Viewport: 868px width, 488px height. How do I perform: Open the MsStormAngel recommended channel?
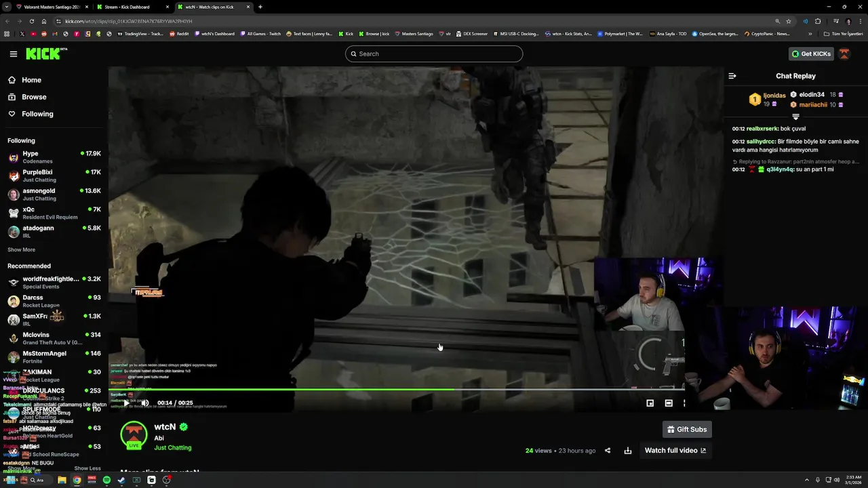point(54,357)
